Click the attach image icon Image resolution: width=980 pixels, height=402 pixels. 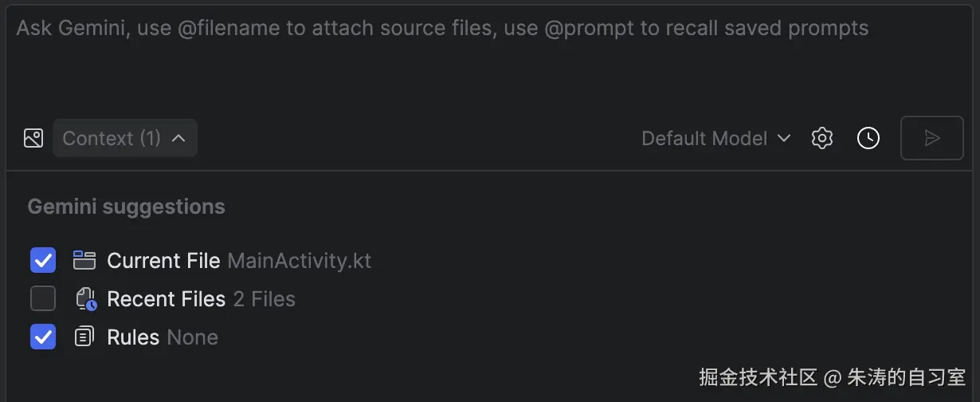point(33,138)
